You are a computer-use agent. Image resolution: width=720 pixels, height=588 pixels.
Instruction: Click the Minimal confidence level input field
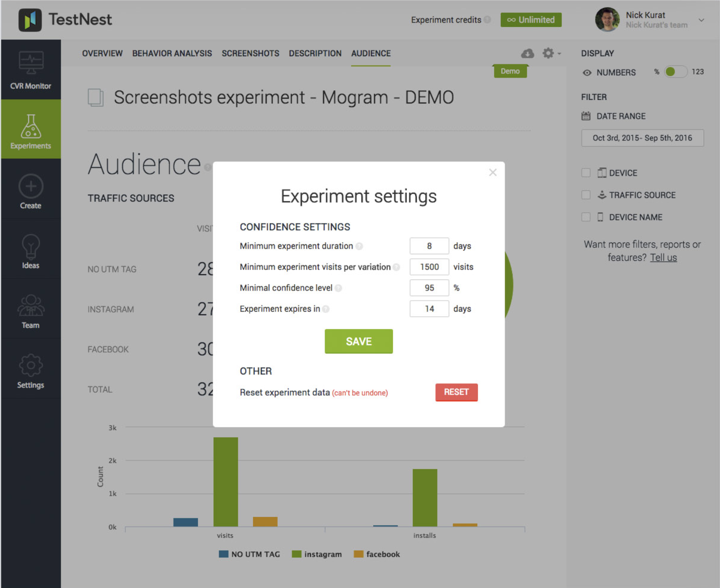coord(429,288)
